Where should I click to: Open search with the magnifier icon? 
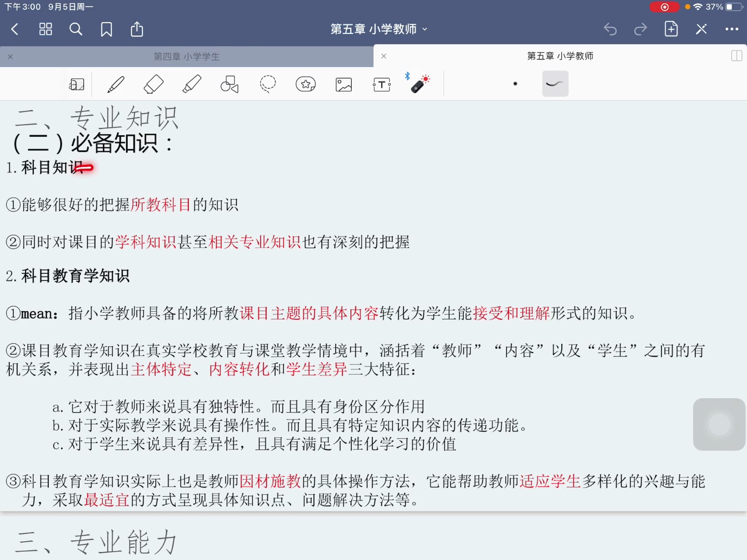click(x=76, y=29)
